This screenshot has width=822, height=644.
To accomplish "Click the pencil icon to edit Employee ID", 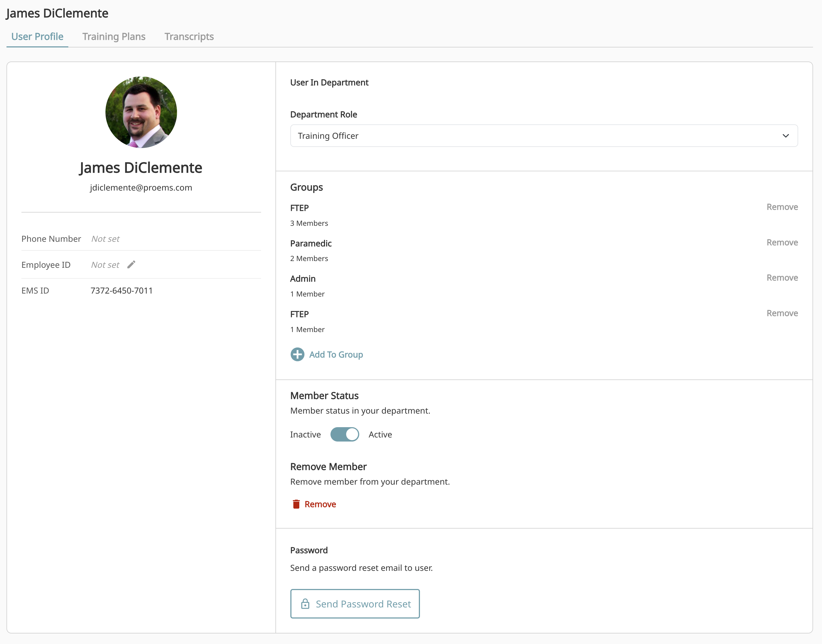I will tap(131, 264).
